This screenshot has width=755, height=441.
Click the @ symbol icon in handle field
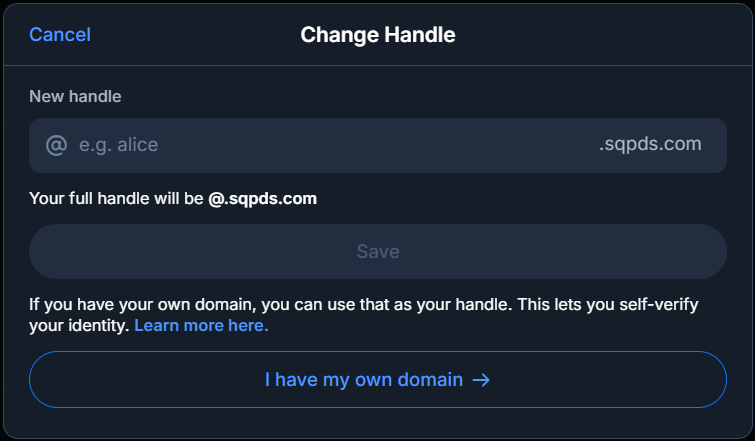(x=56, y=145)
